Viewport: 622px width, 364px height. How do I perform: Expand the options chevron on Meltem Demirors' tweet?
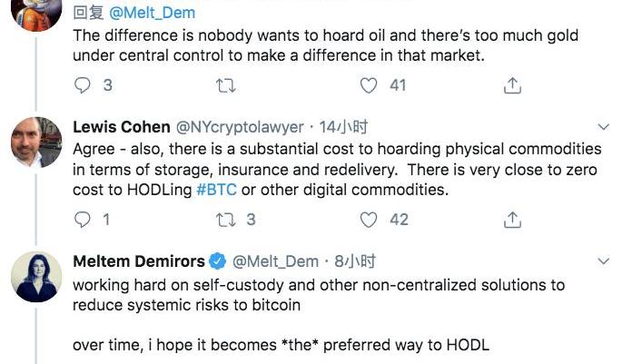coord(604,261)
